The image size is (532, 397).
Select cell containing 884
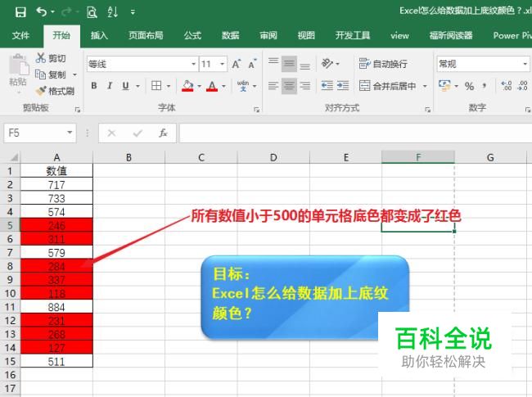coord(56,307)
